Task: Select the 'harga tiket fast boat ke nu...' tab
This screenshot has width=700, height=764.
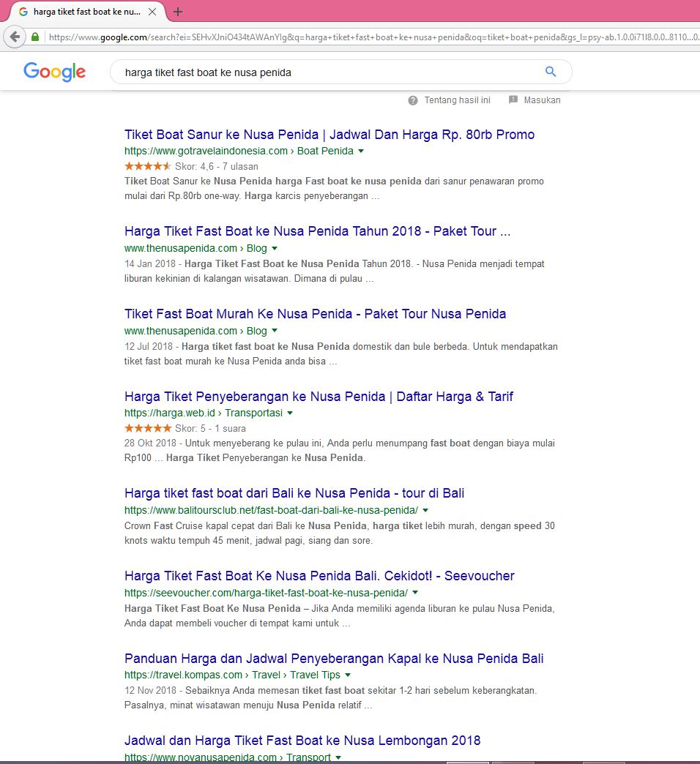Action: point(87,12)
